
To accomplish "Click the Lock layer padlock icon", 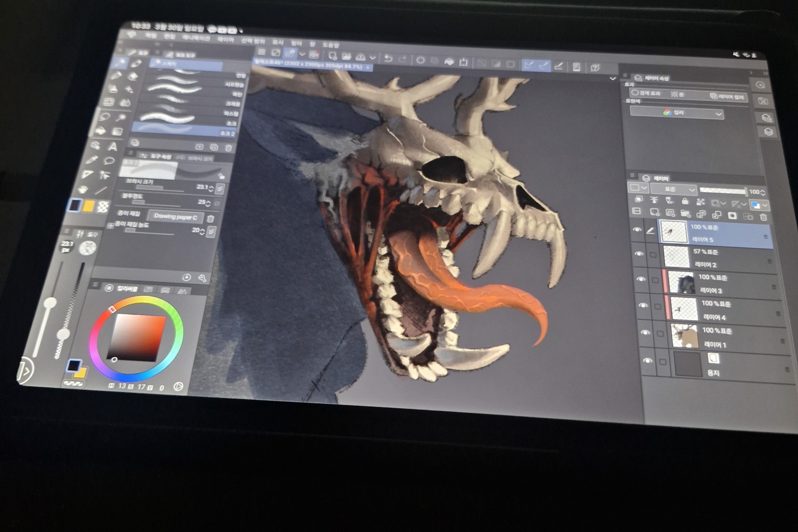I will click(x=685, y=201).
